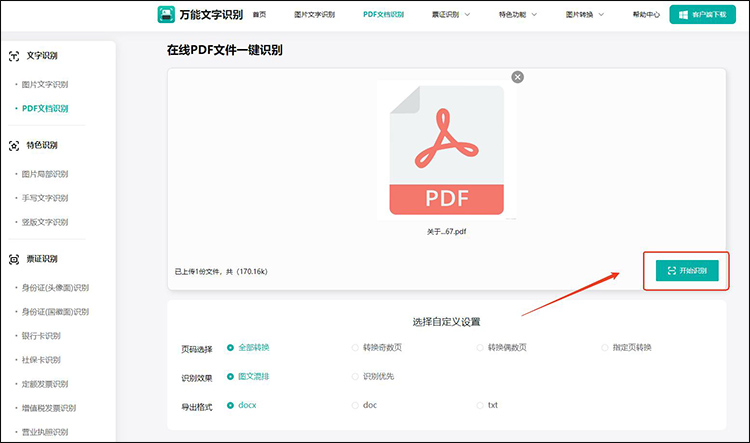Open 身份证(头像面)识别 in the sidebar
Image resolution: width=750 pixels, height=443 pixels.
[55, 288]
